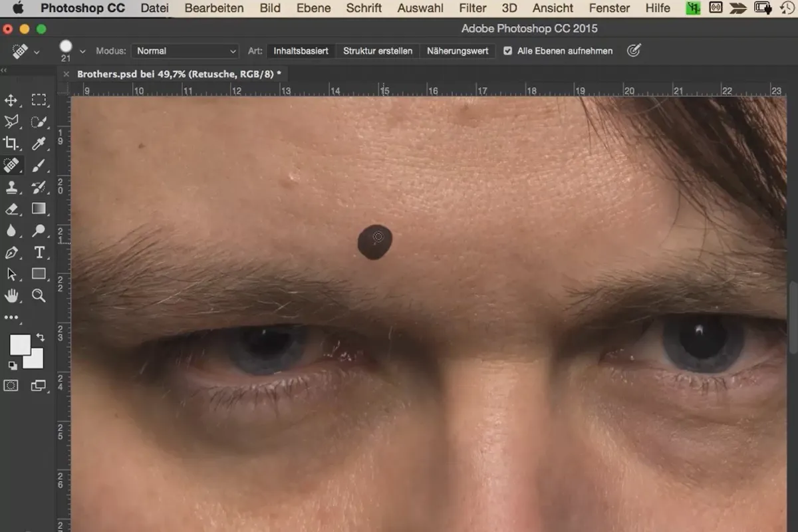Swap foreground and background colors
The image size is (798, 532).
pyautogui.click(x=40, y=337)
